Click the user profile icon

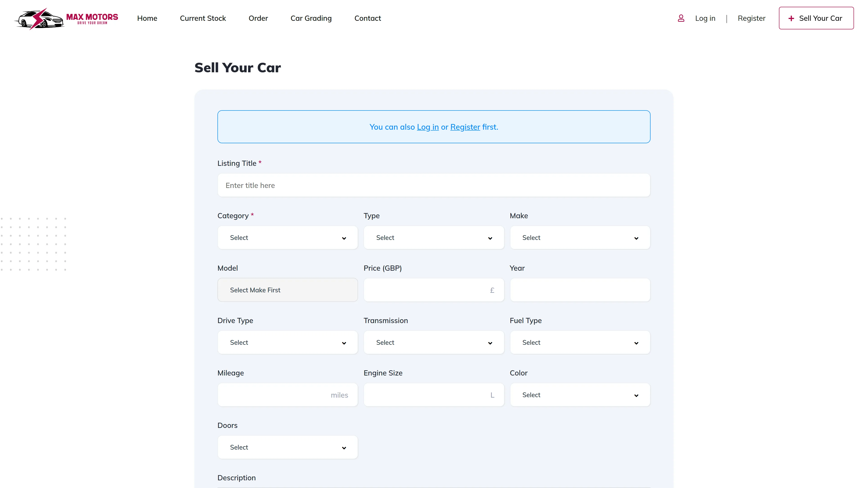tap(681, 18)
